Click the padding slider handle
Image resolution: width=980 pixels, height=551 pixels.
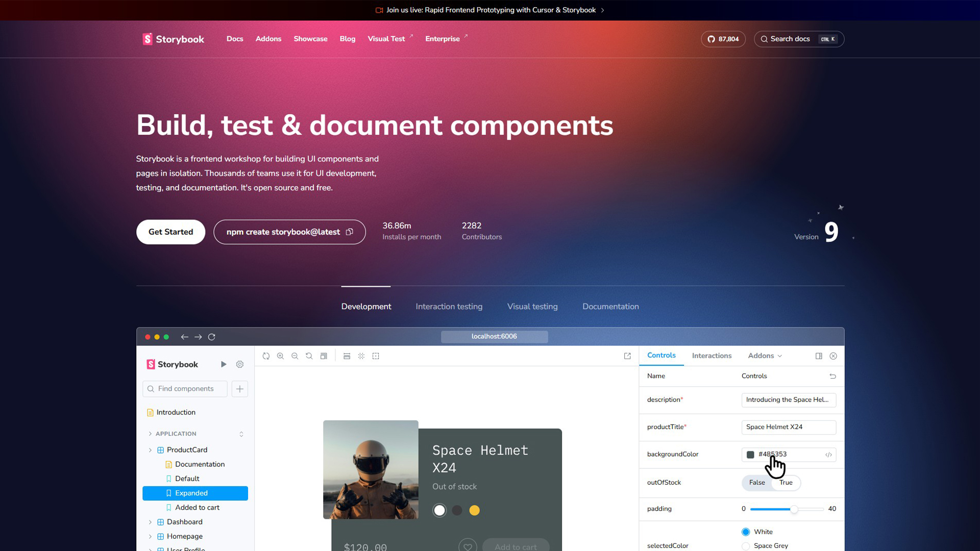pos(794,509)
